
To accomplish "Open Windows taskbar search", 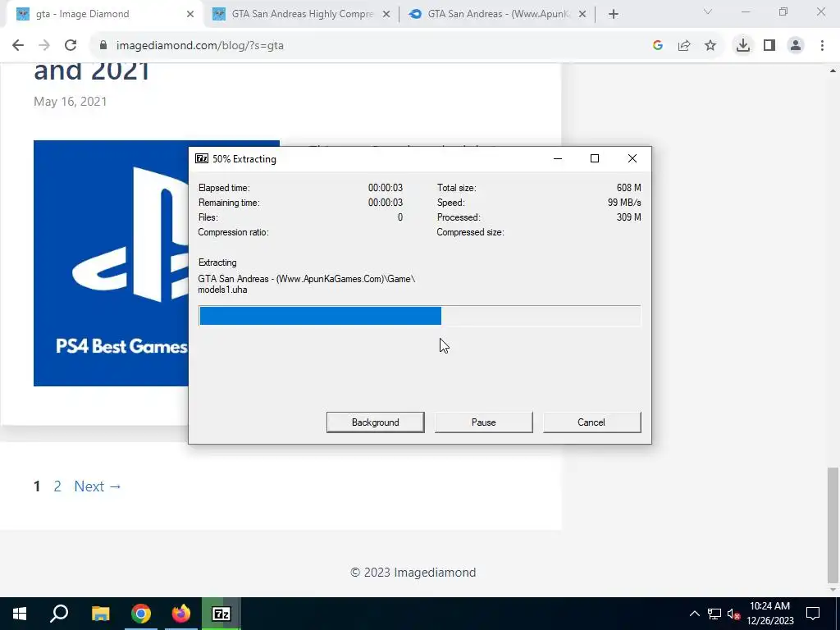I will [59, 614].
